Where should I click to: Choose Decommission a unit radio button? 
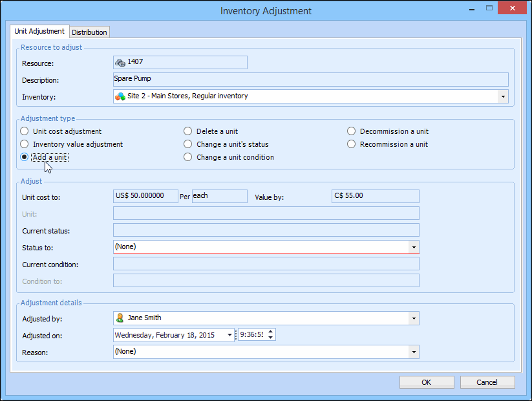click(352, 131)
